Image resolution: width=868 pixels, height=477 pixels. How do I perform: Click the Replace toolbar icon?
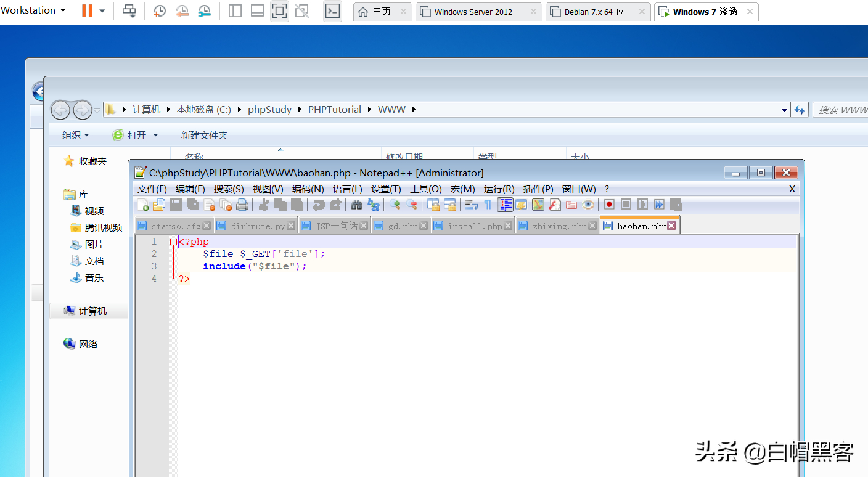pos(374,205)
